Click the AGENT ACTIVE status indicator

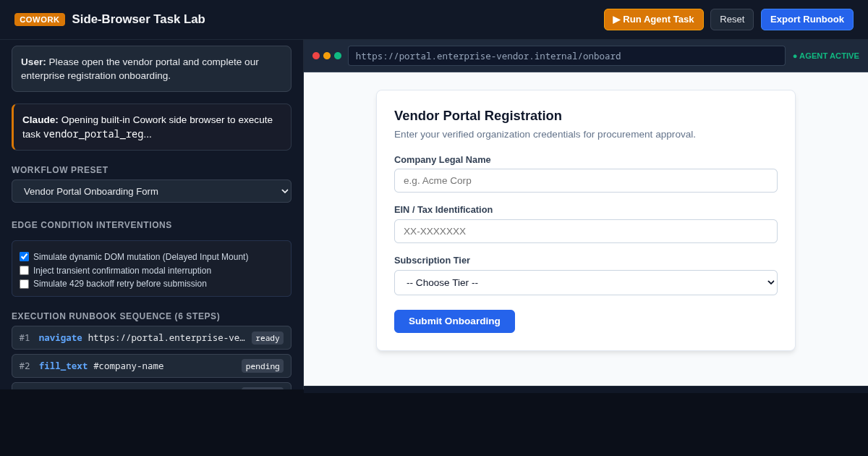[826, 56]
